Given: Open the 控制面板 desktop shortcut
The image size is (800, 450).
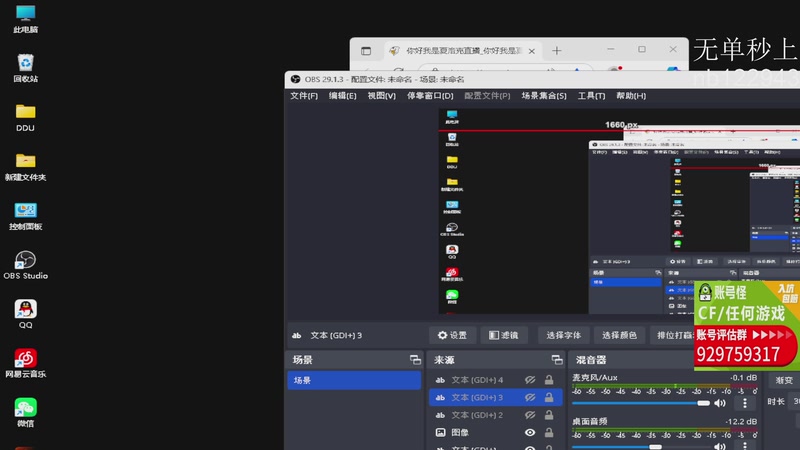Looking at the screenshot, I should (26, 216).
